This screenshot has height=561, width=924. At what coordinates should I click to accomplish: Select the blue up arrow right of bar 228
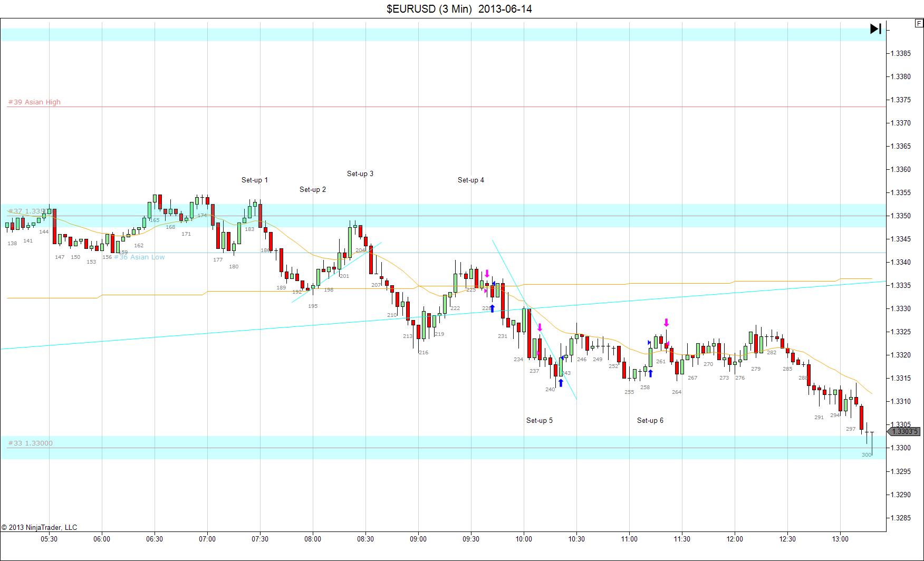[x=492, y=308]
